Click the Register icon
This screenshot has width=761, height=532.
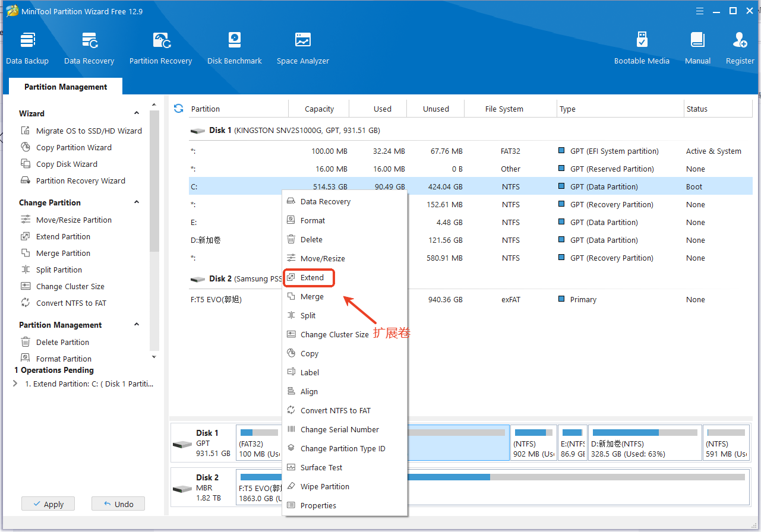tap(740, 49)
